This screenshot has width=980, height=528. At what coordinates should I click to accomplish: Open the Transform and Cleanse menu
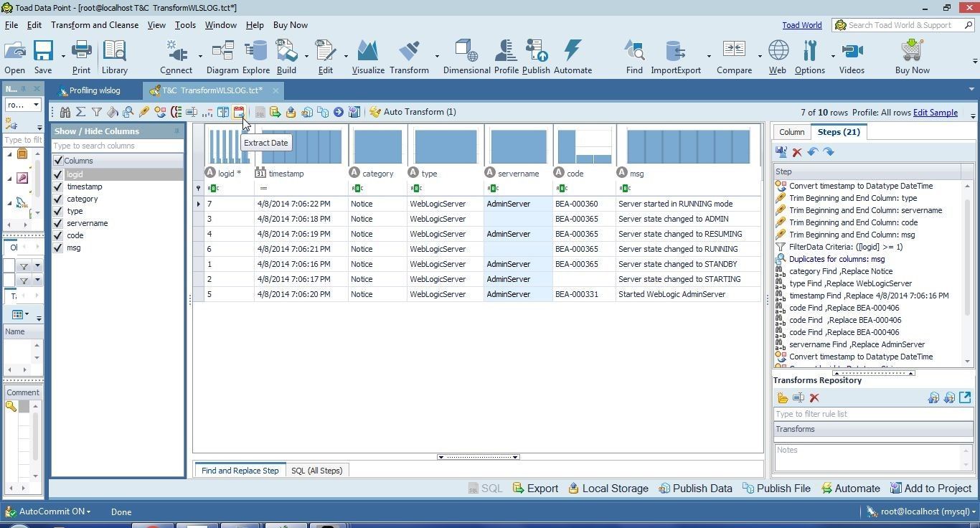(x=95, y=25)
